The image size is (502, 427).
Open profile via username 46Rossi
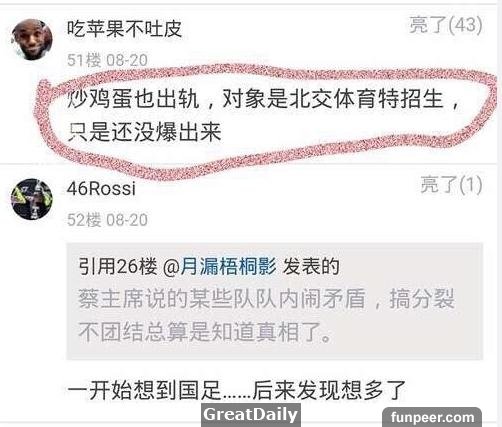click(101, 189)
